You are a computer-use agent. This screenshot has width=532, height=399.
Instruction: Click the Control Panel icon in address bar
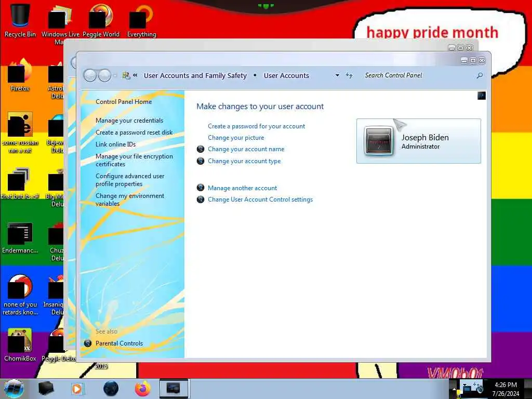(126, 75)
